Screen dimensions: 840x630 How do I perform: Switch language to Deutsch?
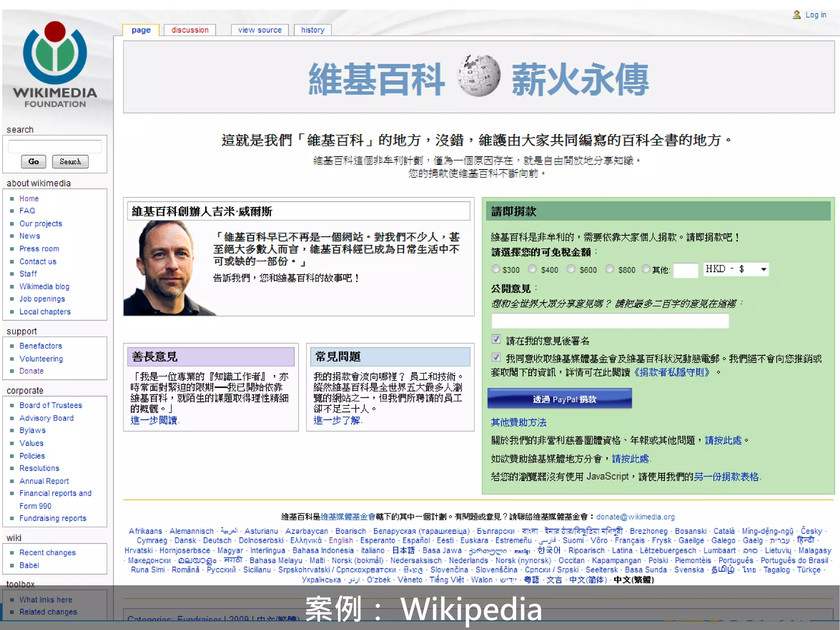point(217,541)
